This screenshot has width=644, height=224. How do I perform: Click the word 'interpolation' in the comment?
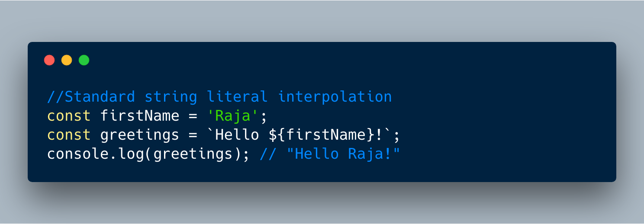[335, 96]
